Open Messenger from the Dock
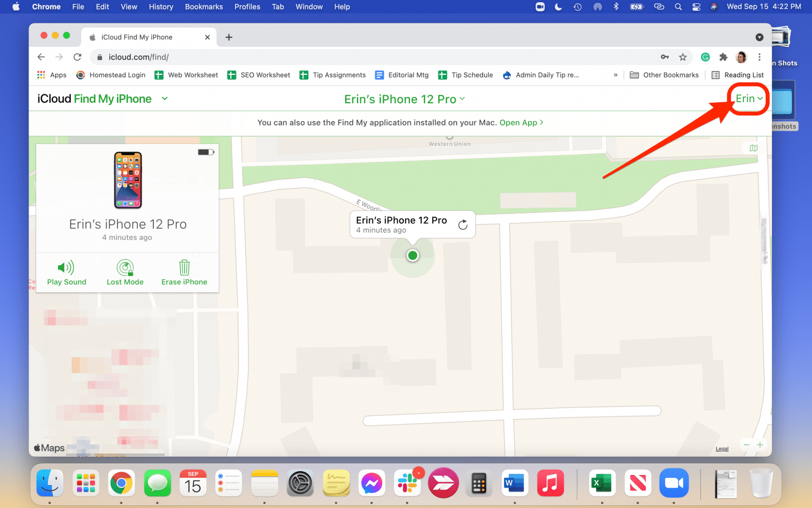The width and height of the screenshot is (812, 508). 372,483
